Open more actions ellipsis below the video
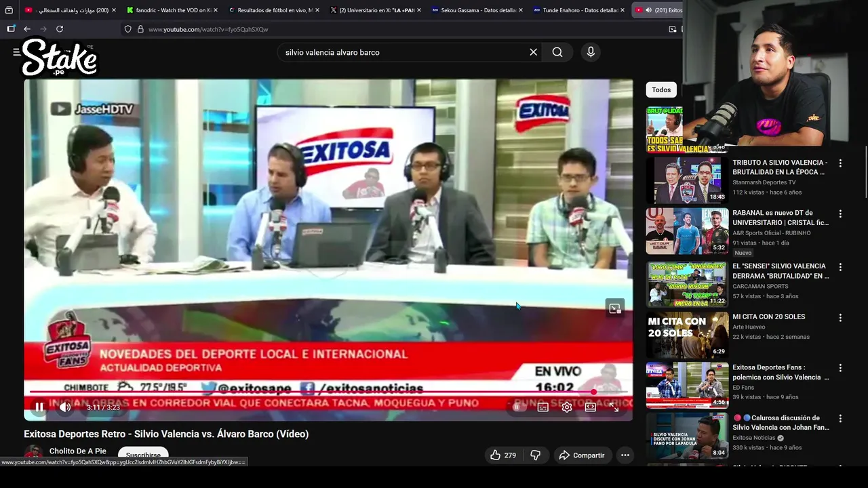Viewport: 868px width, 488px height. click(x=625, y=455)
